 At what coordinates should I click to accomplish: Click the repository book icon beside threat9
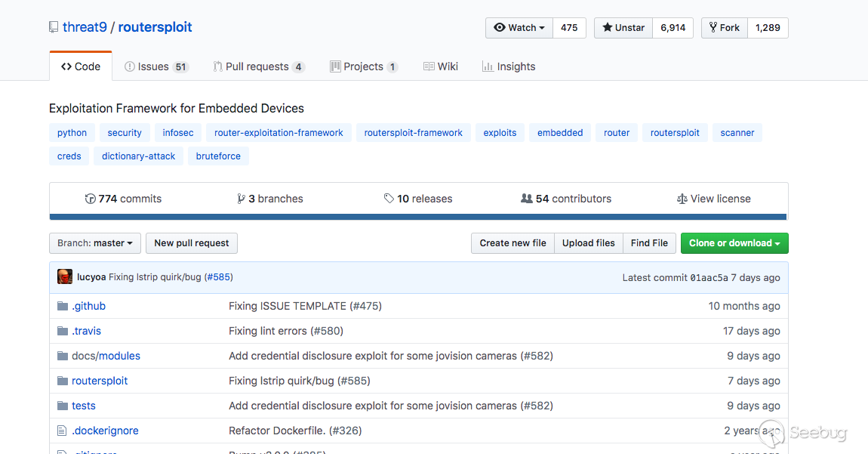point(54,27)
